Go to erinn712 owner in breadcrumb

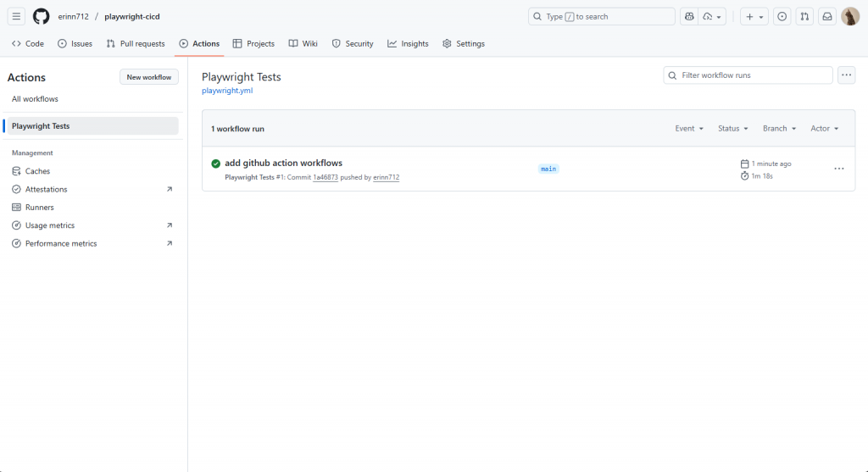coord(73,17)
